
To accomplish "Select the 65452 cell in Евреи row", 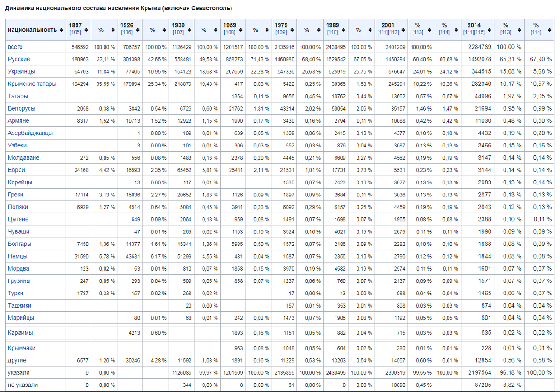I will [x=182, y=170].
